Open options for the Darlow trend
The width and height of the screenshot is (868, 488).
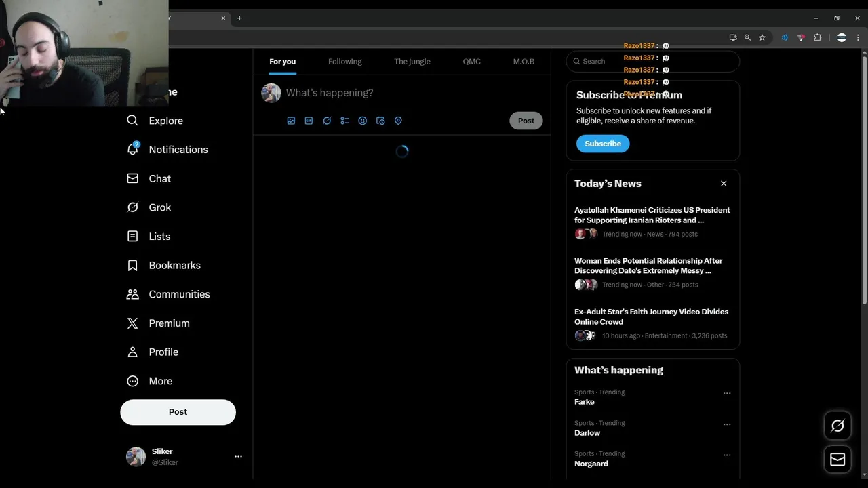pos(727,424)
